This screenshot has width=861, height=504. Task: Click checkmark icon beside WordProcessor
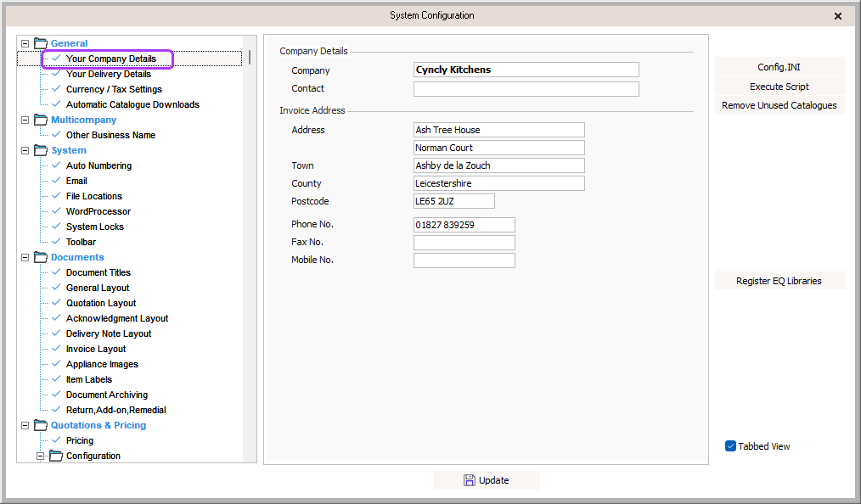pyautogui.click(x=56, y=211)
